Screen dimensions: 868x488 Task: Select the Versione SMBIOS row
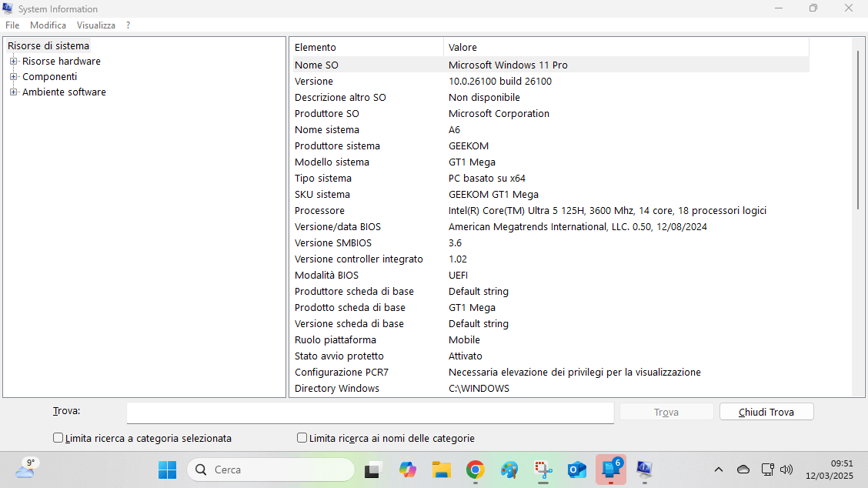point(551,243)
